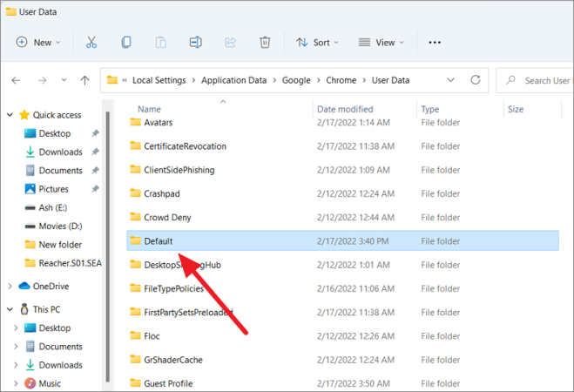574x392 pixels.
Task: Collapse the Quick access tree
Action: (10, 115)
